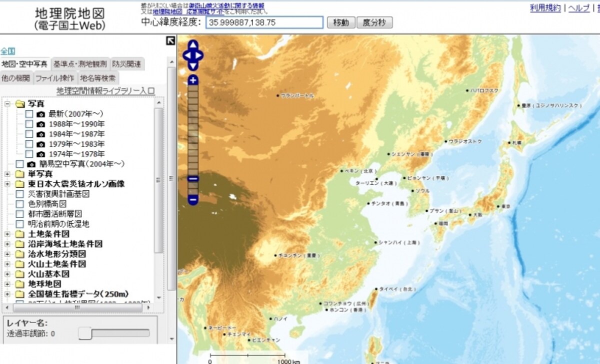Viewport: 600px width, 364px height.
Task: Check the 明治前期の低湿地 checkbox
Action: tap(19, 224)
